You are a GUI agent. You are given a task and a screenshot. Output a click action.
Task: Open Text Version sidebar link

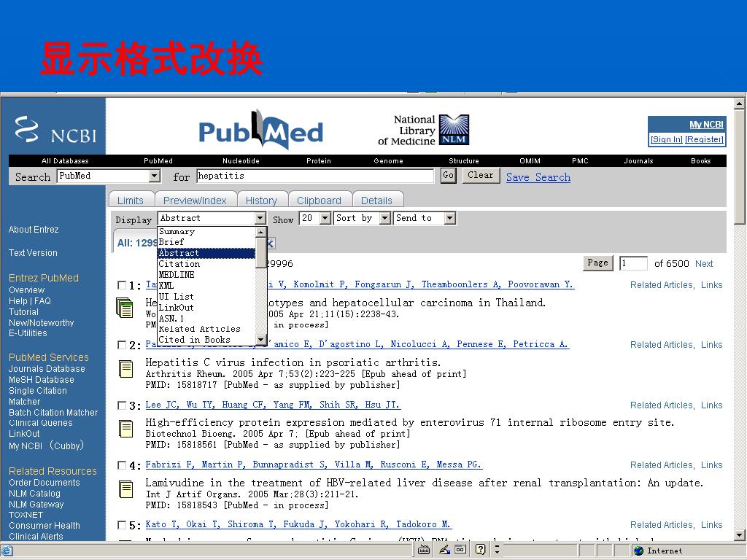(33, 253)
